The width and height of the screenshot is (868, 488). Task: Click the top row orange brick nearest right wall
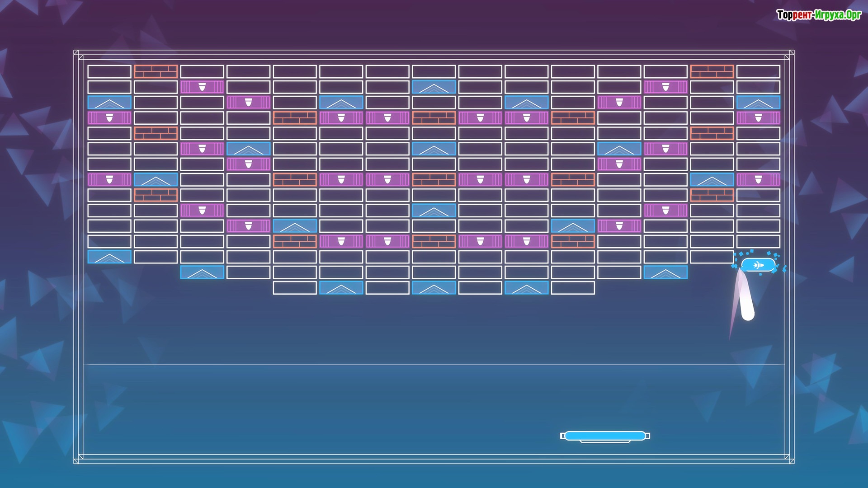(712, 71)
